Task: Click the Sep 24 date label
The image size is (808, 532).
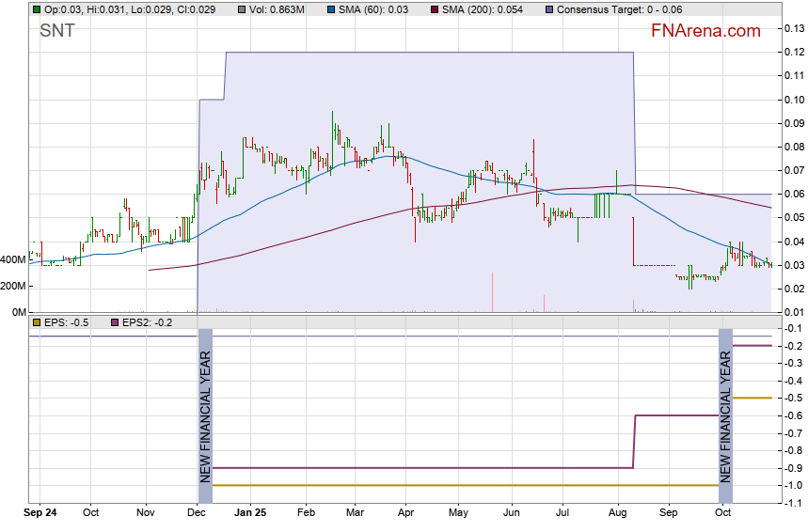Action: click(x=40, y=513)
